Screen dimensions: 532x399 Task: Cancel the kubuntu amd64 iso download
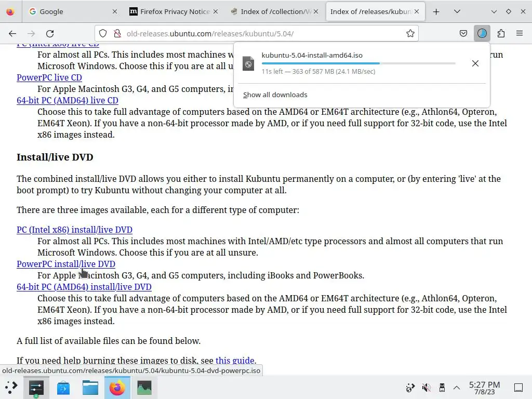(475, 63)
